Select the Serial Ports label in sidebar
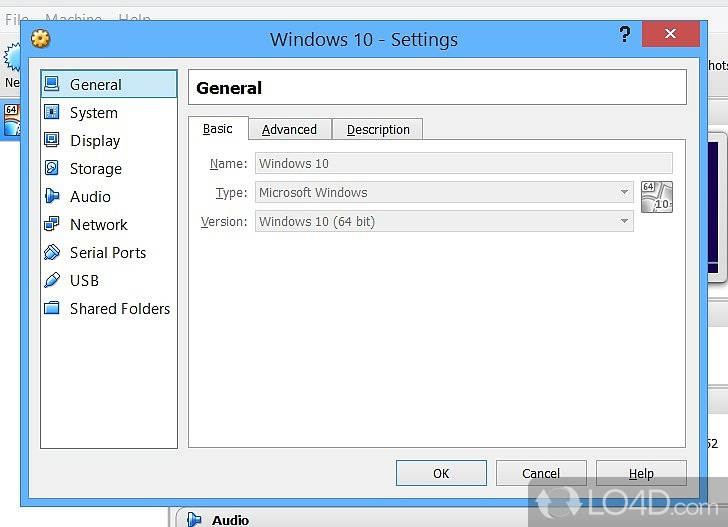This screenshot has height=527, width=728. 108,253
